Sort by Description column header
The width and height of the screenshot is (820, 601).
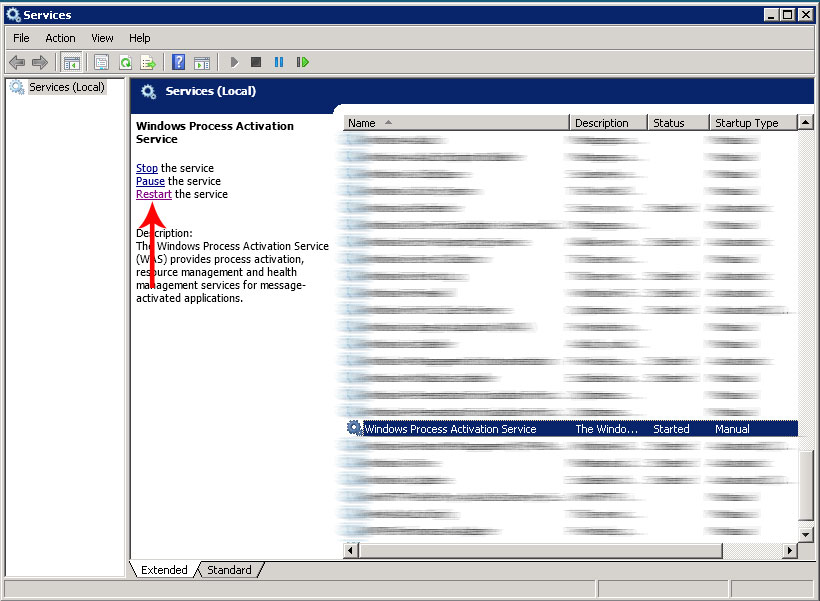click(608, 123)
